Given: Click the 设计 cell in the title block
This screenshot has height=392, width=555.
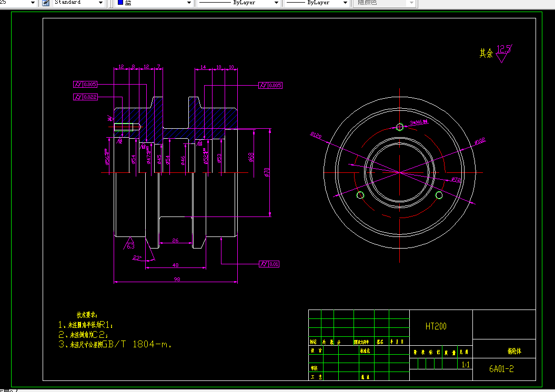Looking at the screenshot, I should (316, 350).
